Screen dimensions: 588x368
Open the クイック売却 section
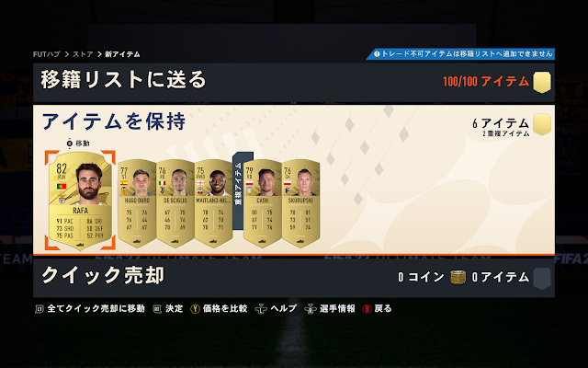(x=294, y=278)
